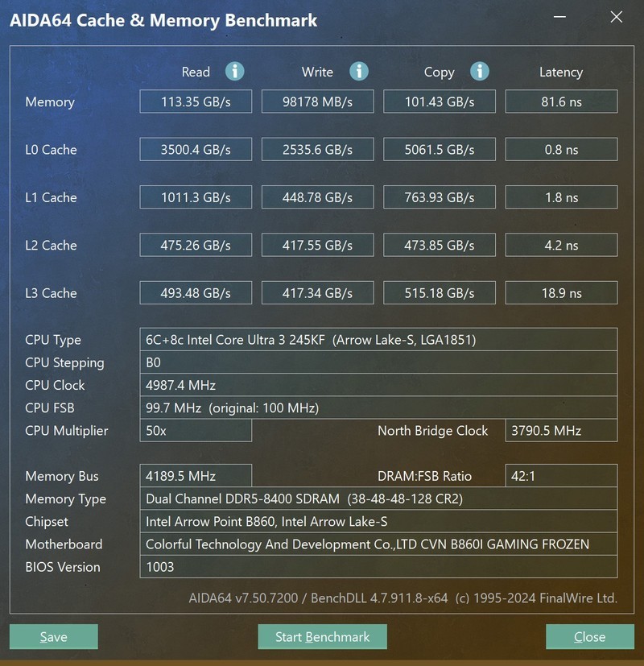
Task: Select the Memory read value 113.35 GB/s
Action: coord(196,101)
